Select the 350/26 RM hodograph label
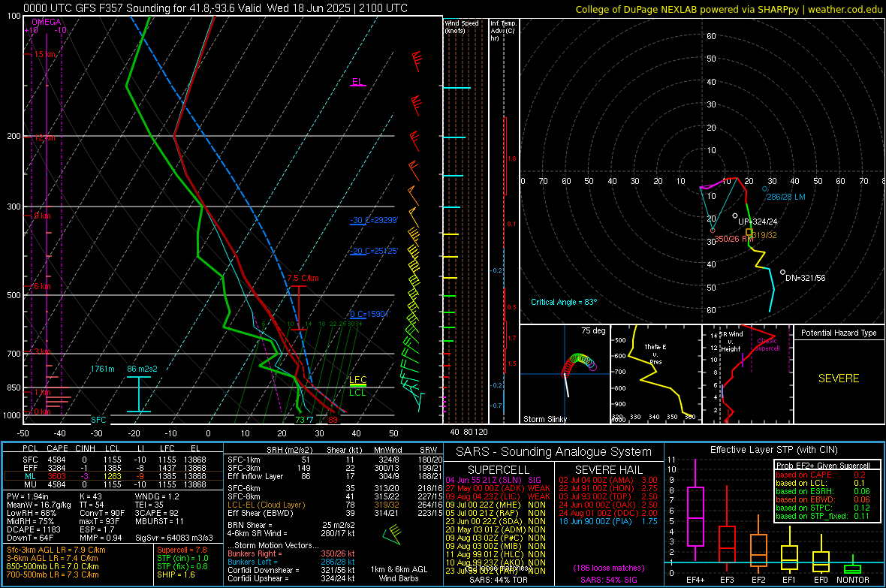 point(734,239)
